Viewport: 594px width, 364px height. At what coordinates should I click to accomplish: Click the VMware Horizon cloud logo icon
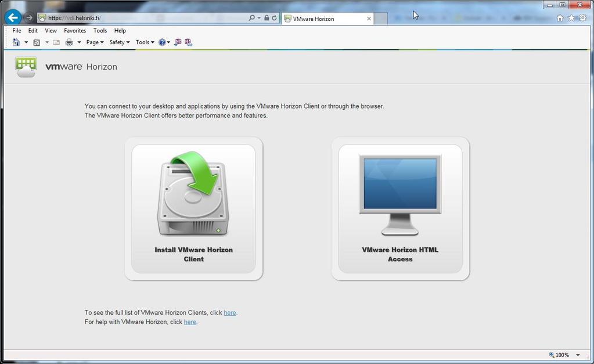click(x=26, y=67)
